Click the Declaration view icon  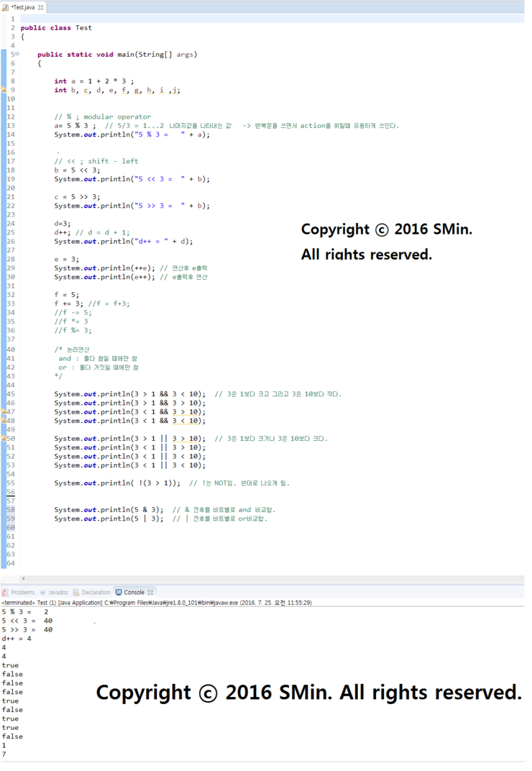tap(75, 593)
